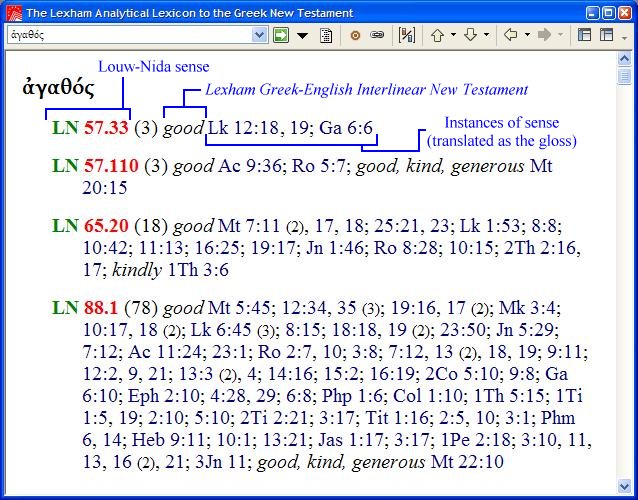Image resolution: width=638 pixels, height=500 pixels.
Task: Click the ἀγαθός headword heading
Action: point(59,88)
